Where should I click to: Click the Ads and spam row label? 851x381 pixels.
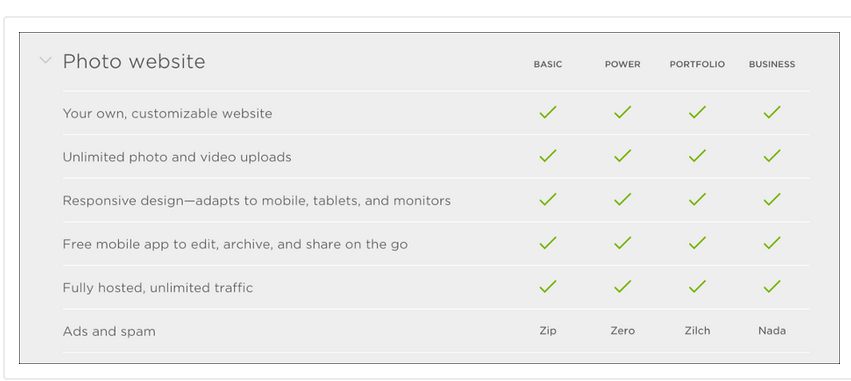click(x=109, y=331)
